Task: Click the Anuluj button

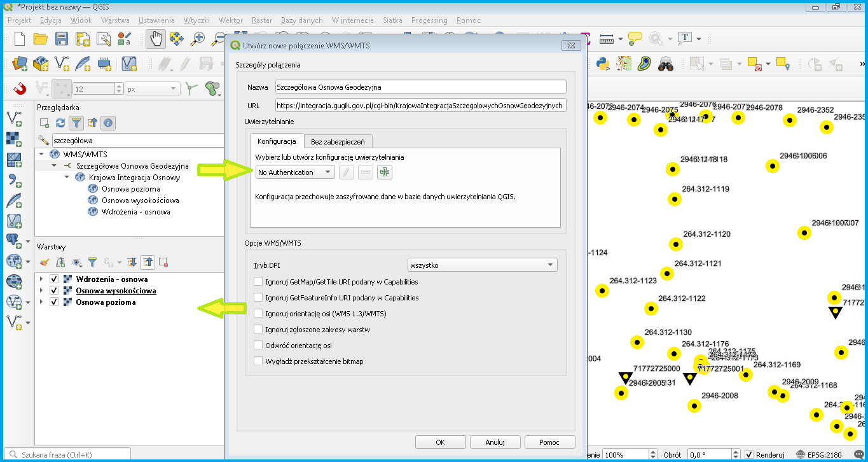Action: [495, 442]
